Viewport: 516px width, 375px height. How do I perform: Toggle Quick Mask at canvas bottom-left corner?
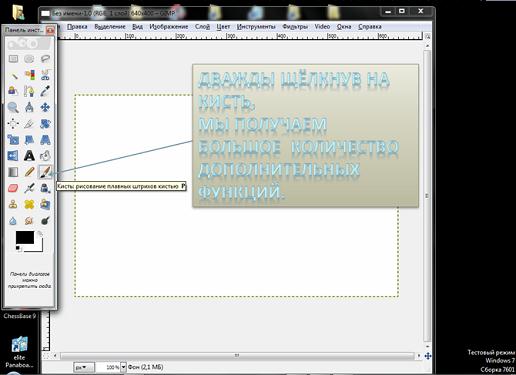[46, 356]
